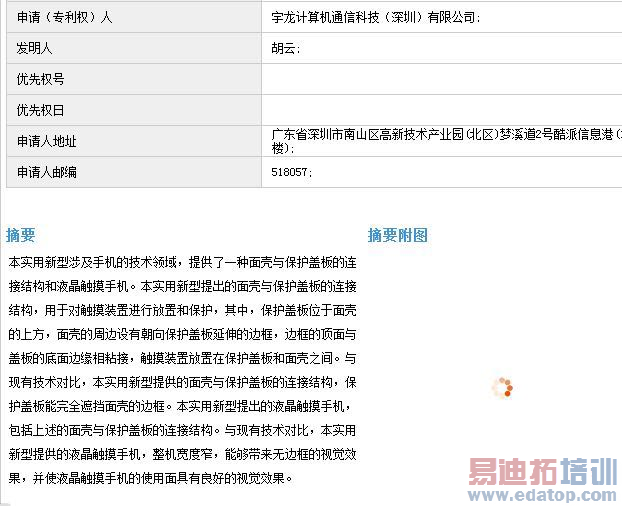Click abstract line beginning 接结构和液晶触摸手机
The height and width of the screenshot is (506, 622).
[182, 286]
